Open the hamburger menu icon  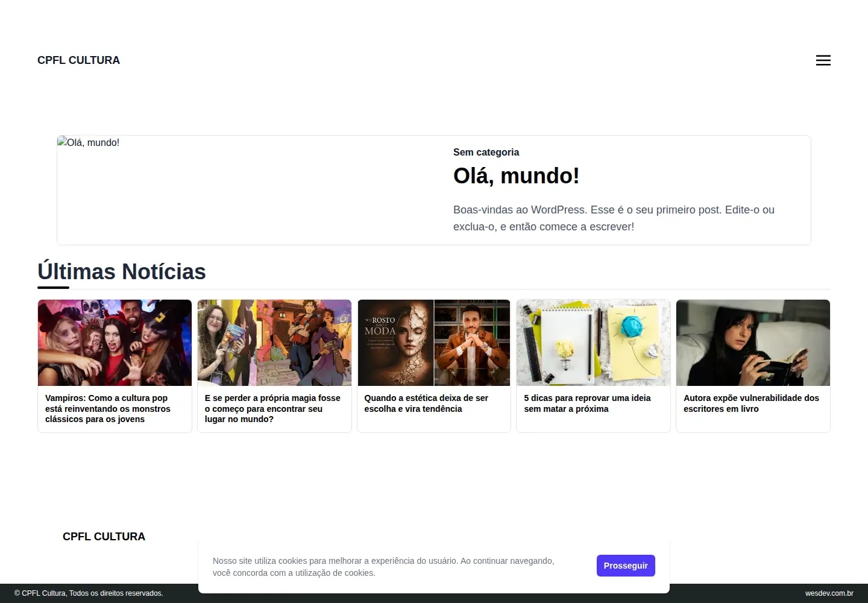click(x=823, y=60)
